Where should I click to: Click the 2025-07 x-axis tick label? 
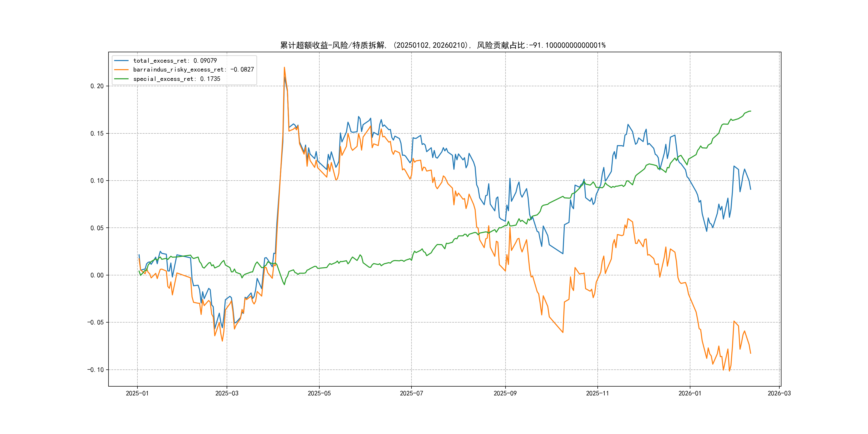[411, 393]
